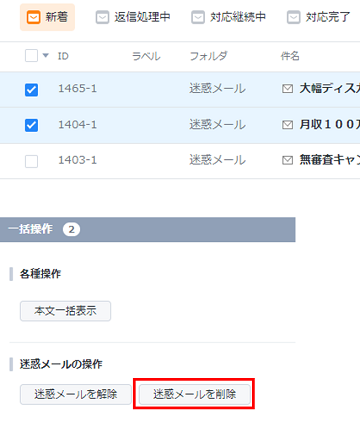Click the 本文一括表示 button
Image resolution: width=360 pixels, height=428 pixels.
pyautogui.click(x=65, y=311)
